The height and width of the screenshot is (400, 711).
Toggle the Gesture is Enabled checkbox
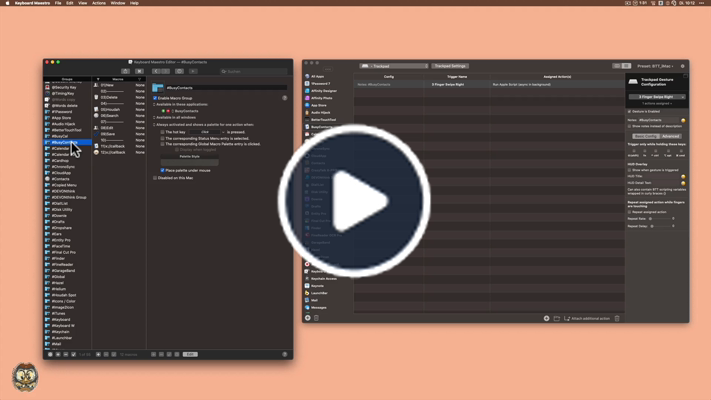point(629,112)
